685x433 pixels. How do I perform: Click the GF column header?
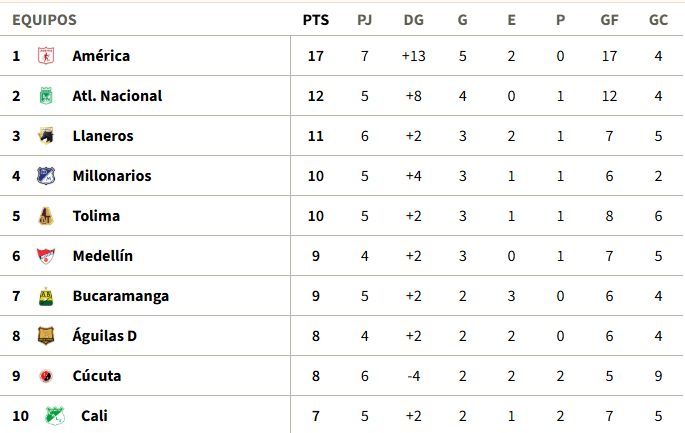click(609, 20)
